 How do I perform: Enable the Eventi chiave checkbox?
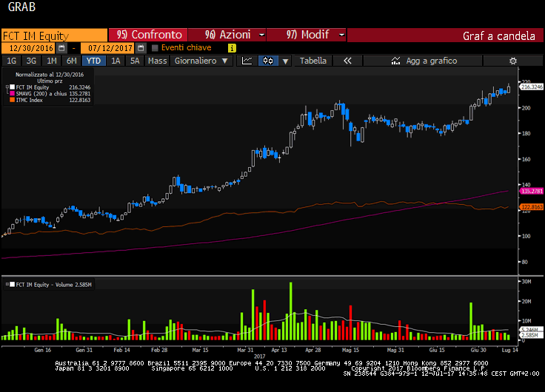click(x=155, y=48)
